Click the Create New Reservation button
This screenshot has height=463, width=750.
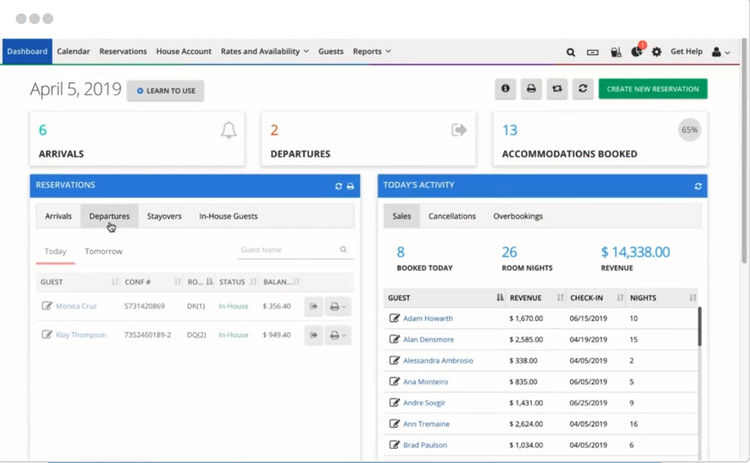pos(653,89)
